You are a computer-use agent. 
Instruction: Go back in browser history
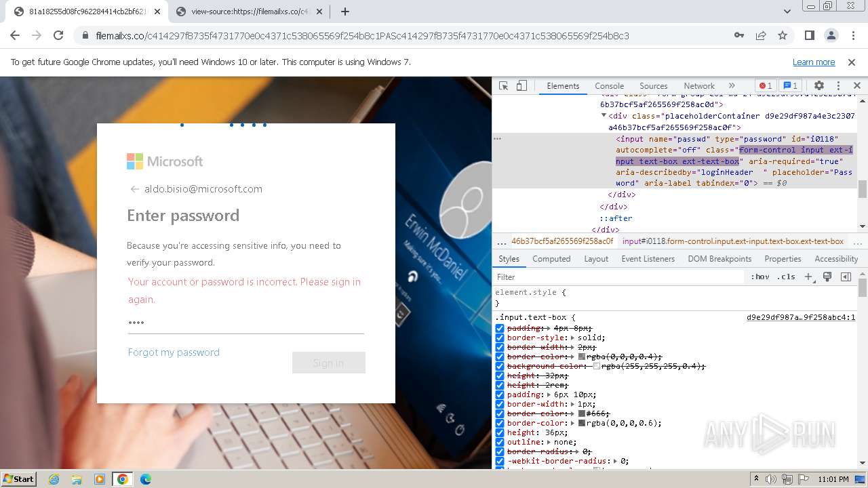(15, 35)
